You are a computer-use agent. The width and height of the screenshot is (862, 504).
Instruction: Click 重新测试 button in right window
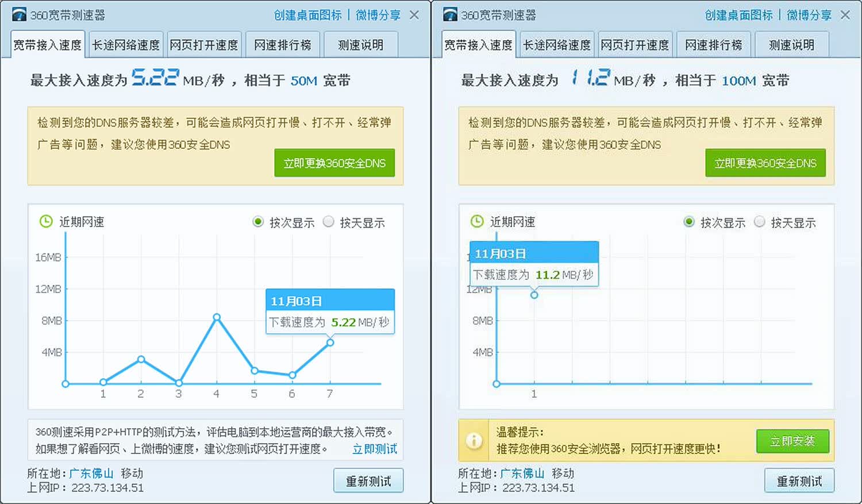click(799, 480)
